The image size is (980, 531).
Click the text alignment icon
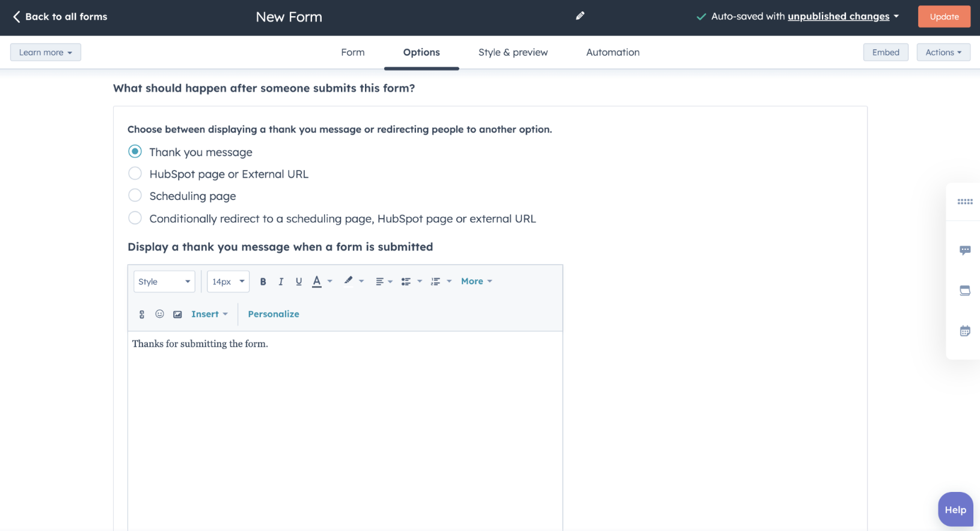click(379, 282)
